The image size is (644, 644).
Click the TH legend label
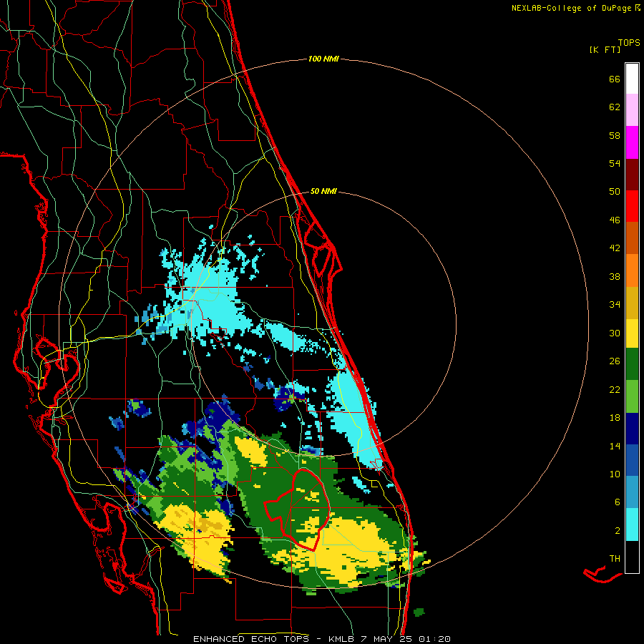615,558
